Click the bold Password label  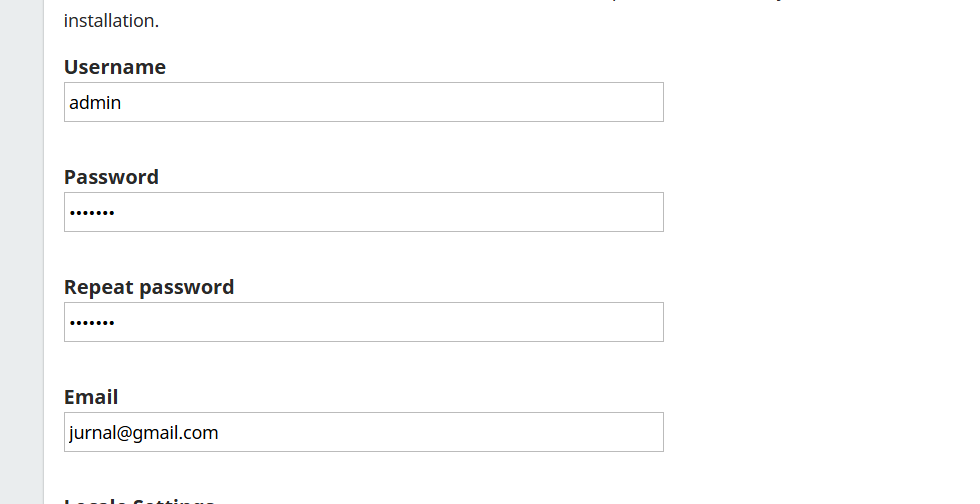(x=111, y=177)
